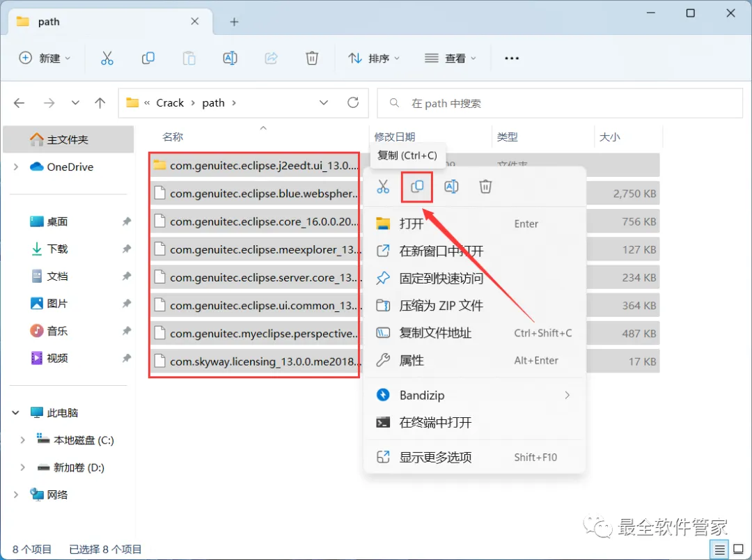
Task: Click the Copy icon in the top toolbar
Action: click(148, 59)
